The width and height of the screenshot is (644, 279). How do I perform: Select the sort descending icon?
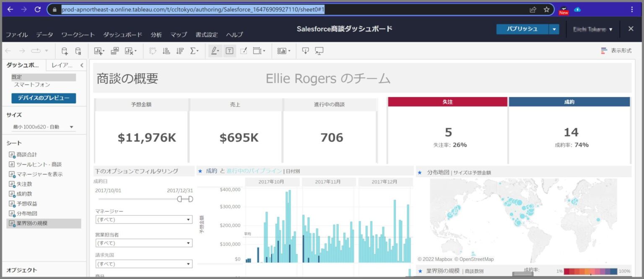(180, 51)
